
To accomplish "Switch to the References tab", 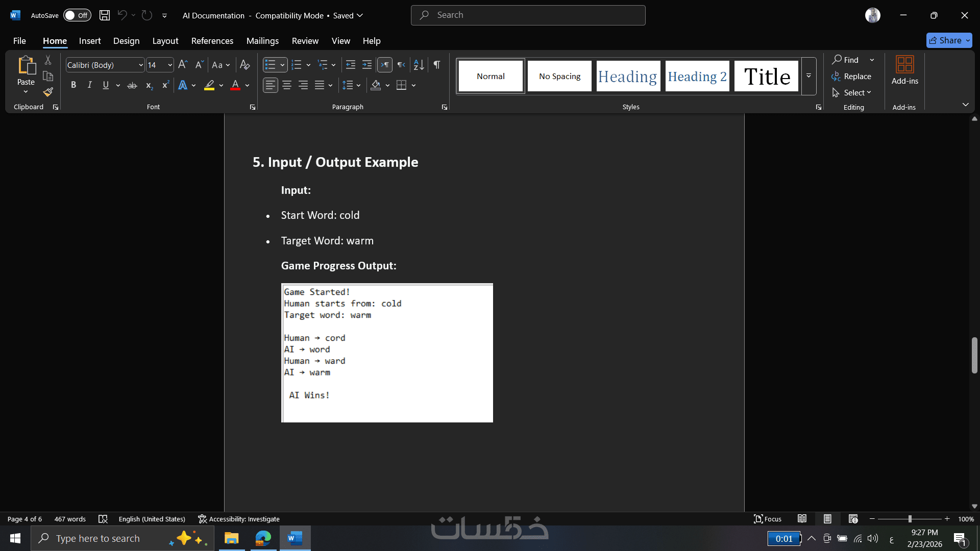I will [x=212, y=41].
